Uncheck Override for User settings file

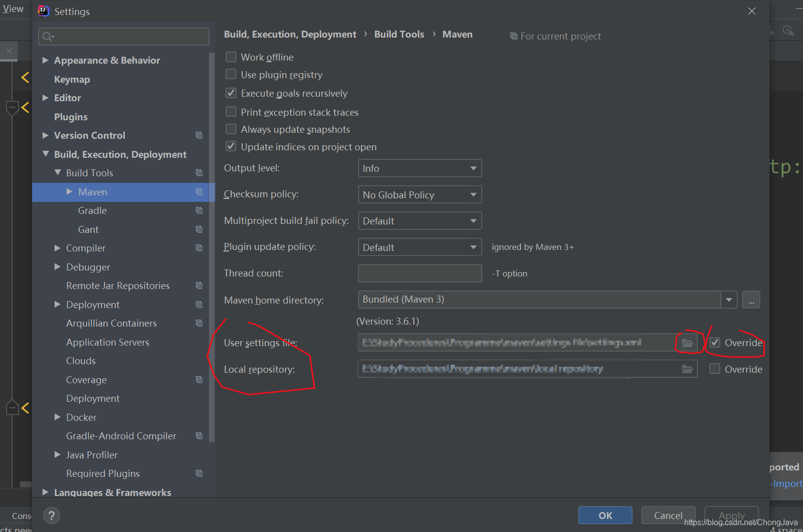pos(715,342)
